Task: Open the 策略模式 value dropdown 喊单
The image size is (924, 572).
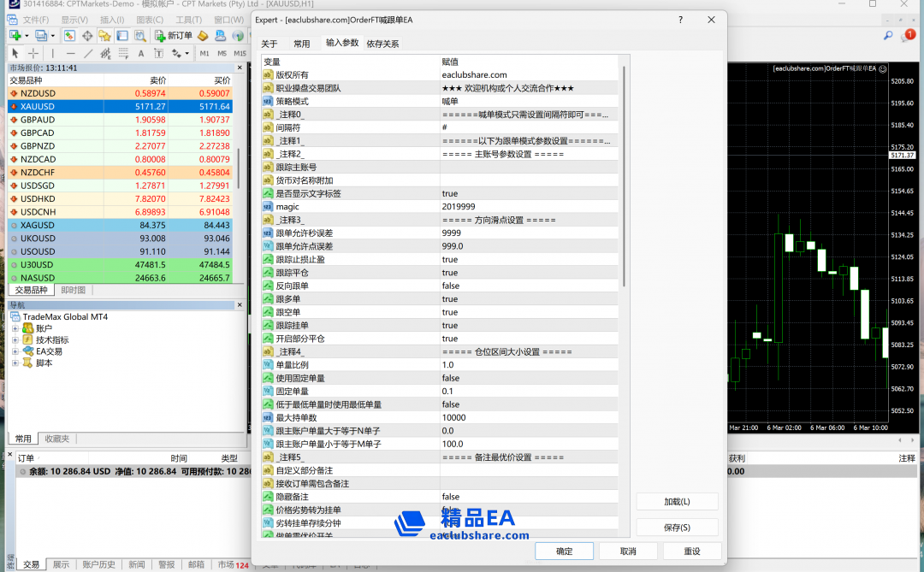Action: pyautogui.click(x=527, y=101)
